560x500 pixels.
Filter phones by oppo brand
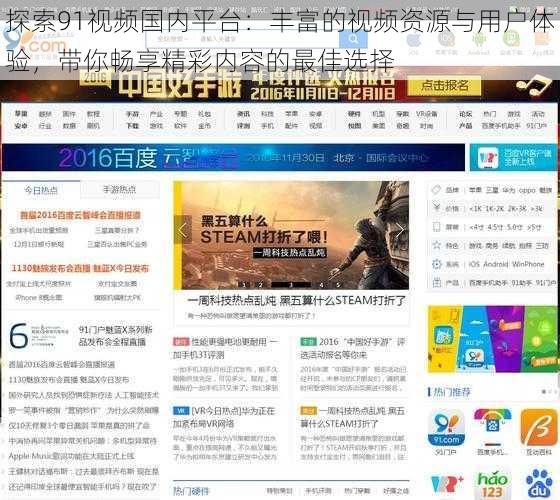(x=527, y=190)
